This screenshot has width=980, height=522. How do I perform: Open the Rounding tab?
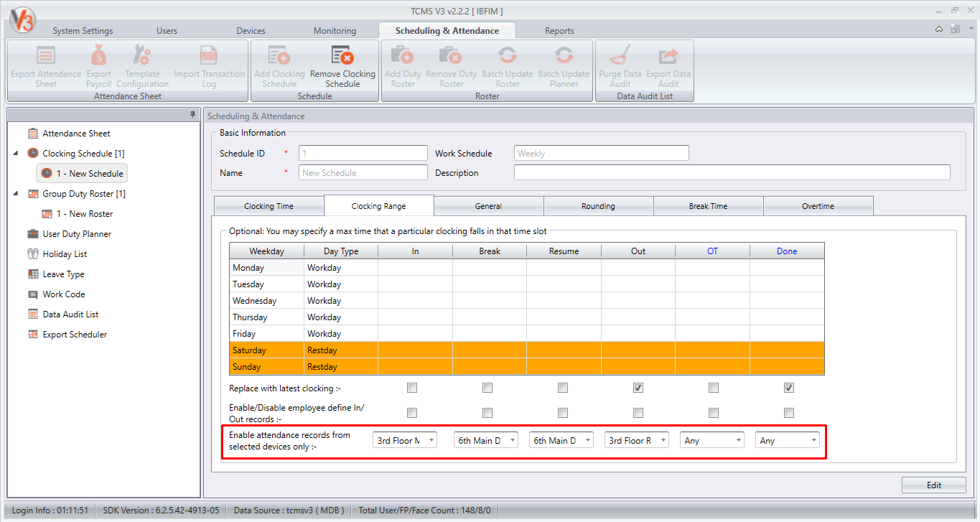tap(598, 206)
